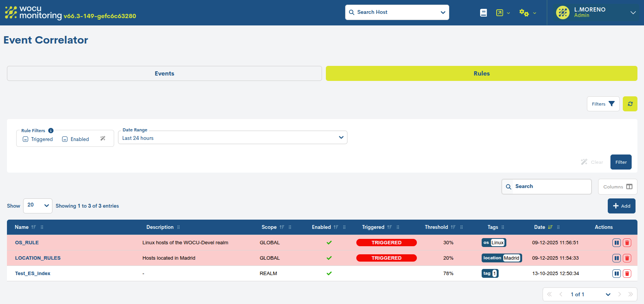The image size is (644, 304).
Task: Reset rule filters with wand icon
Action: pyautogui.click(x=103, y=139)
